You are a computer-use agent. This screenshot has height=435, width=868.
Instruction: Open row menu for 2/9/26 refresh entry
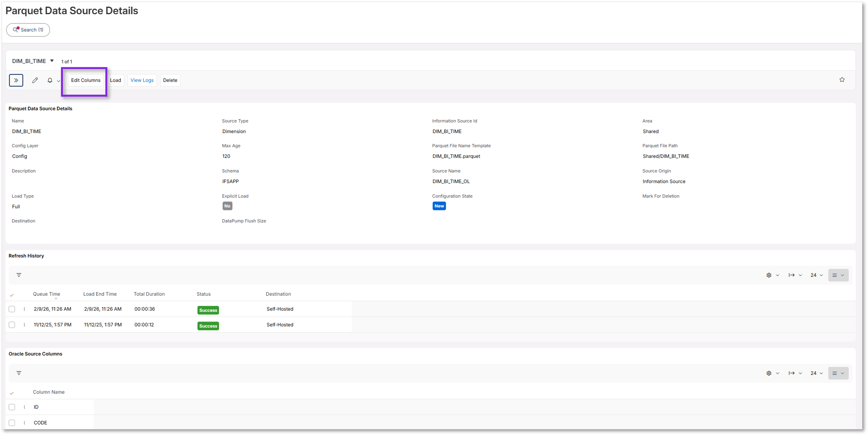24,309
